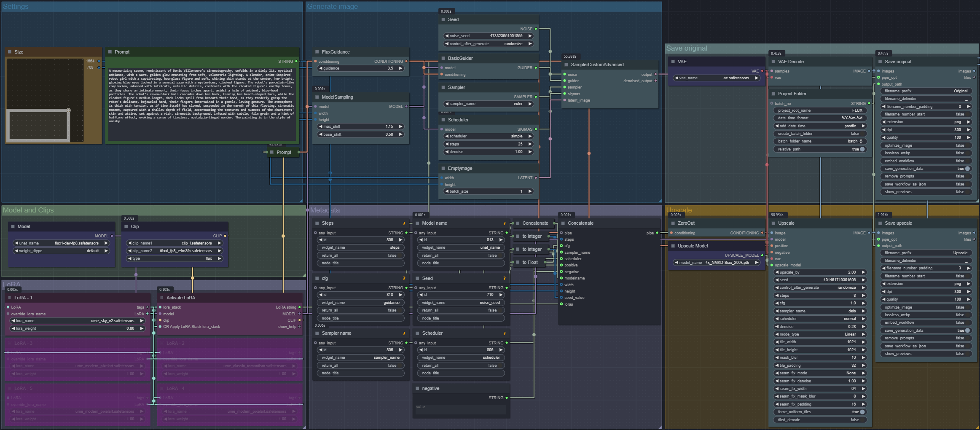Open the vae_name selector showing ae.safetensors
This screenshot has height=430, width=980.
717,78
